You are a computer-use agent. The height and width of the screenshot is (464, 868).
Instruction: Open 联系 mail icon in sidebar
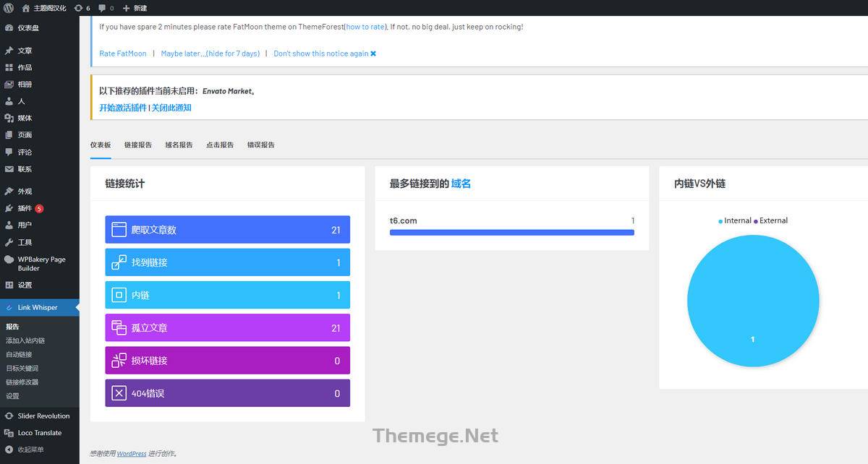[x=9, y=169]
